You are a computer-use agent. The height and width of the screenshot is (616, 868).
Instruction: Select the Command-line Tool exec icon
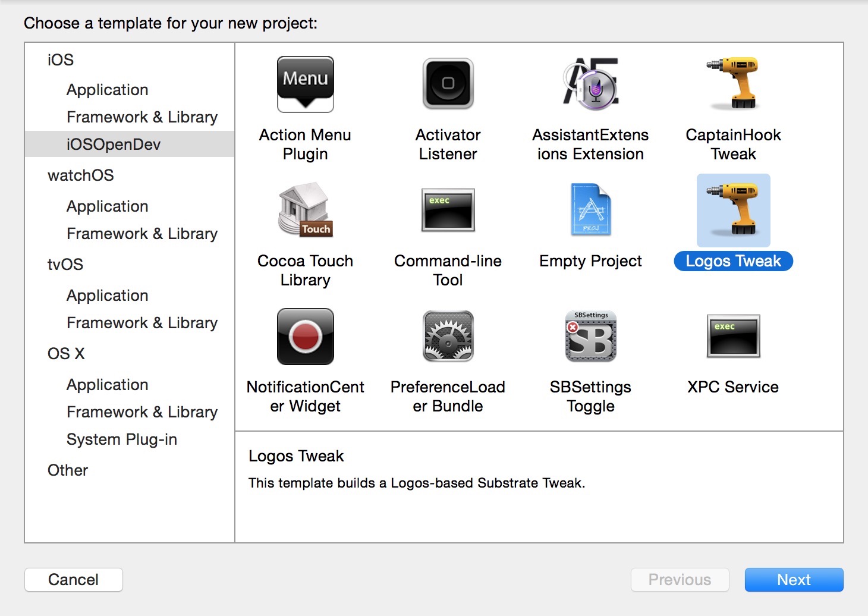(448, 210)
